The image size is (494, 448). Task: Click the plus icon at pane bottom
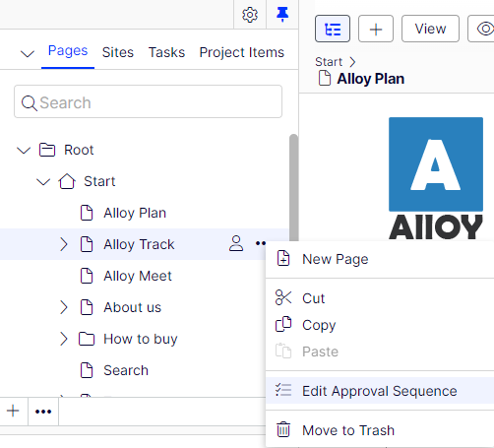tap(13, 411)
